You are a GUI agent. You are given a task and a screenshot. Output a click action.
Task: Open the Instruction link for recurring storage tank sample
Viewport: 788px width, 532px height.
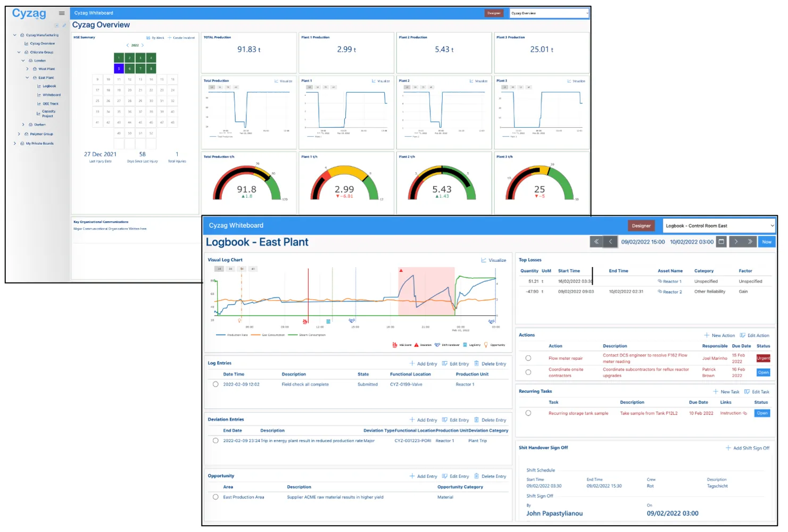coord(734,413)
